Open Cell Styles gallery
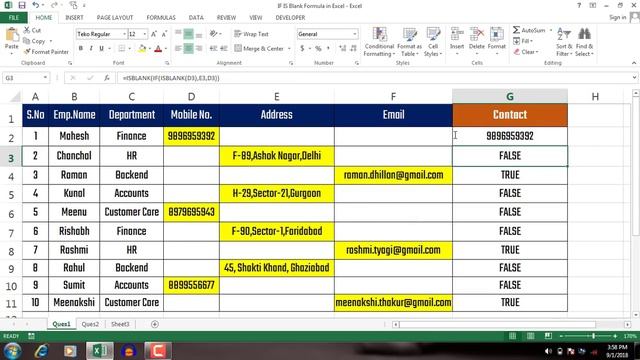The image size is (640, 360). [x=433, y=42]
